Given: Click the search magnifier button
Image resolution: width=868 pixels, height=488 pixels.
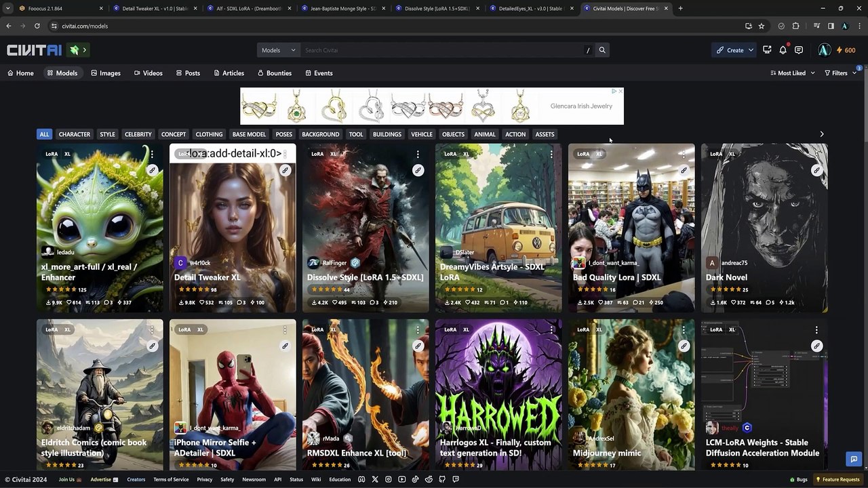Looking at the screenshot, I should [x=601, y=50].
